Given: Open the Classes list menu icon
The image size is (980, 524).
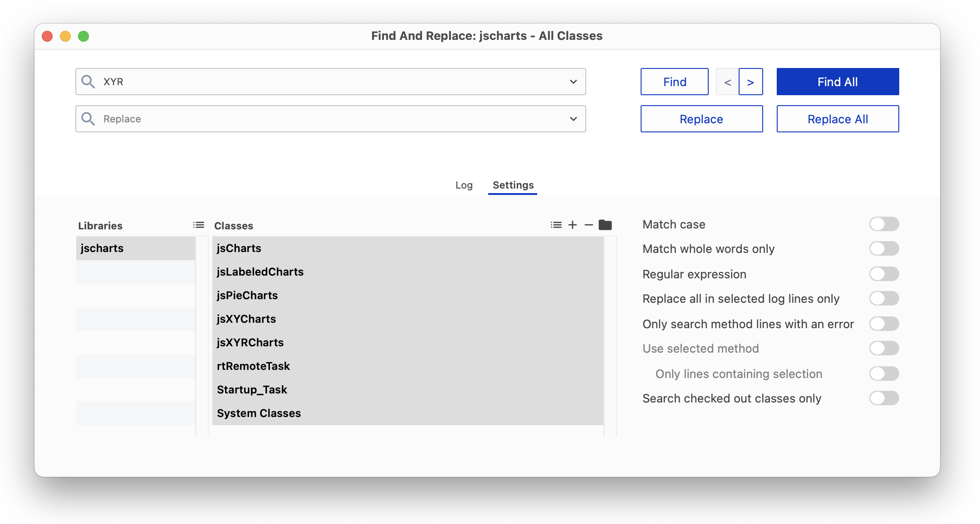Looking at the screenshot, I should (x=556, y=225).
